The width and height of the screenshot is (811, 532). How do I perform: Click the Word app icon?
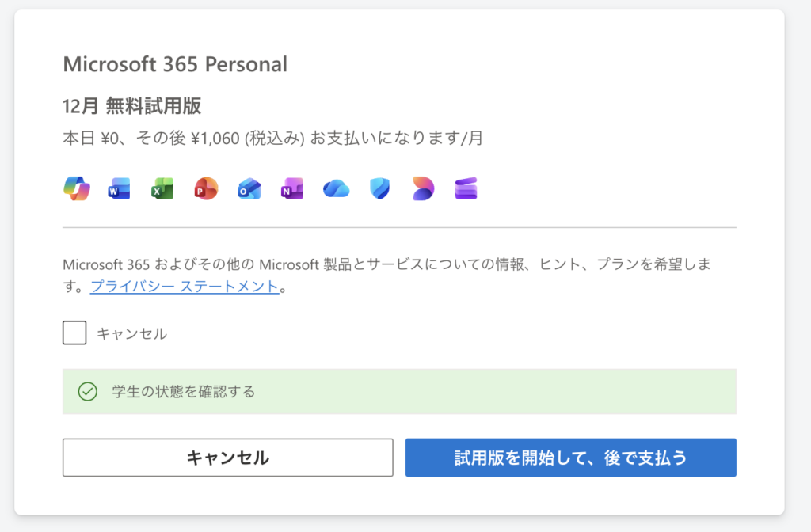(x=119, y=188)
